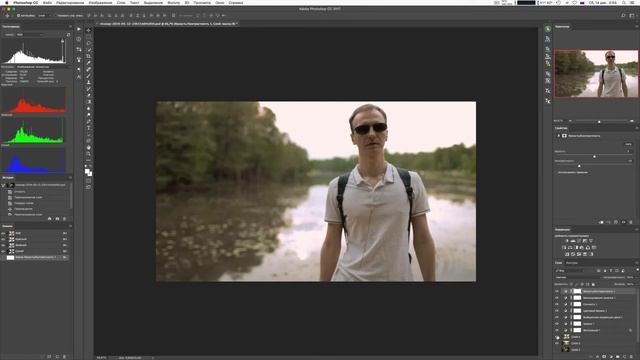Image resolution: width=640 pixels, height=360 pixels.
Task: Add an Invert adjustment from Adjustments panel
Action: click(567, 254)
